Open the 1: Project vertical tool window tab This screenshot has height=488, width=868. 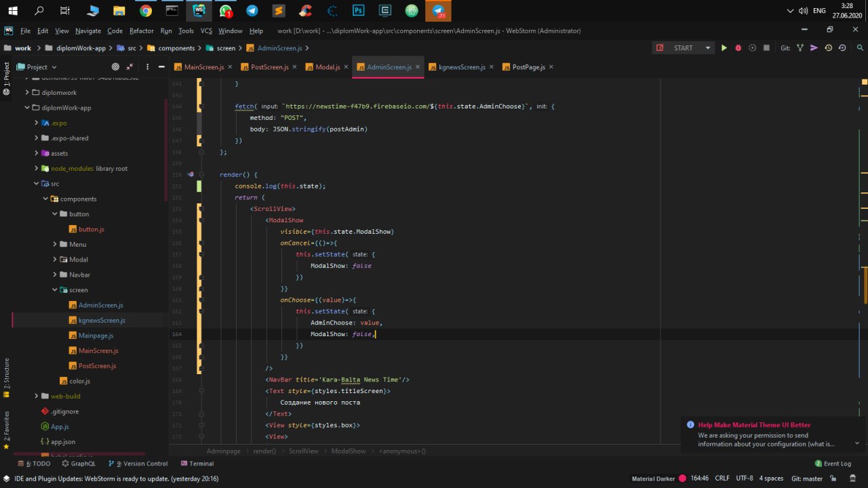tap(6, 78)
